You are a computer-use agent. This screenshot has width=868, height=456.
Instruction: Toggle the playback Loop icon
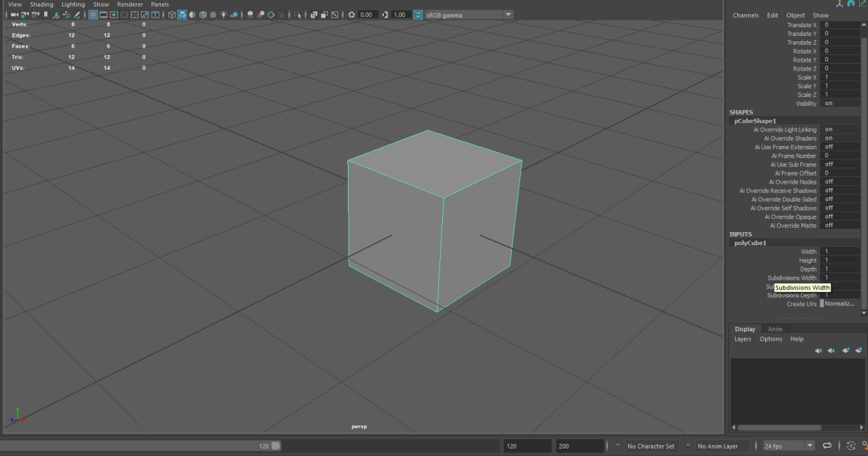coord(827,446)
